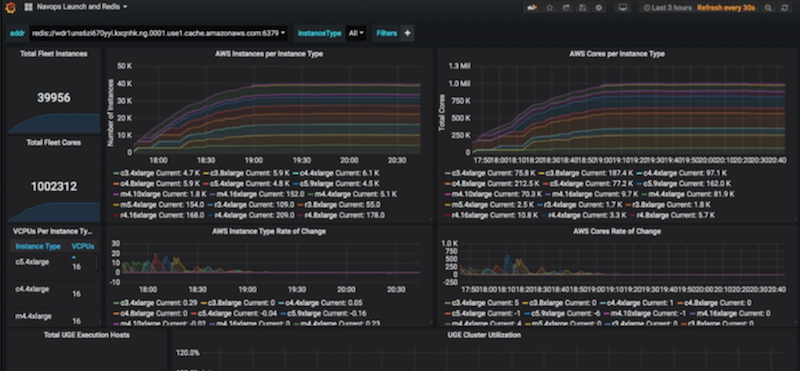This screenshot has height=371, width=800.
Task: Add a filter with the plus button
Action: pos(407,33)
